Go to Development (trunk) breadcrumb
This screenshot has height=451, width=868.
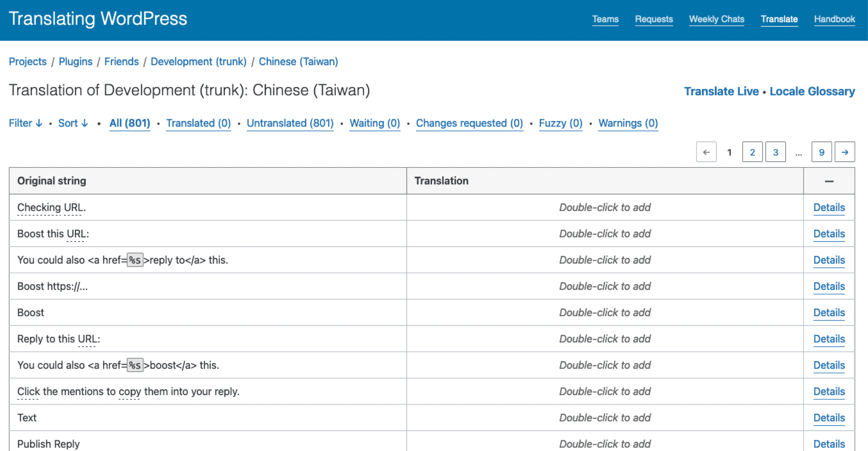198,62
